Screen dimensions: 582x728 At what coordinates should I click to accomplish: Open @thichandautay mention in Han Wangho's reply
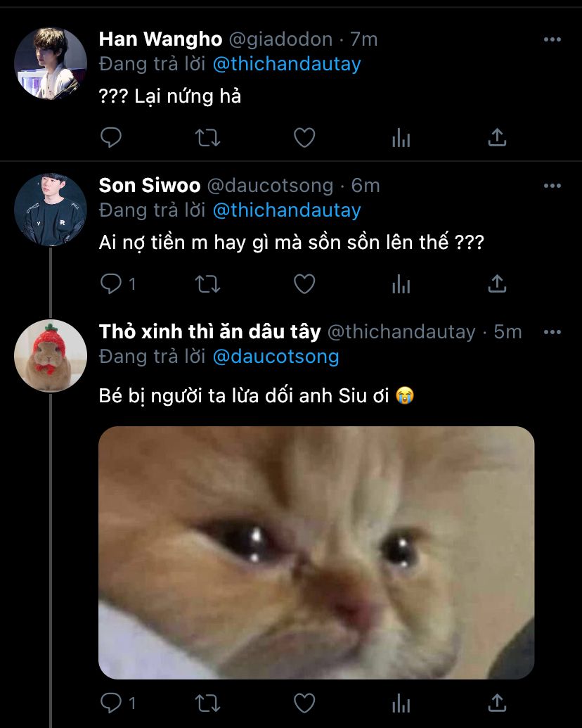tap(286, 64)
